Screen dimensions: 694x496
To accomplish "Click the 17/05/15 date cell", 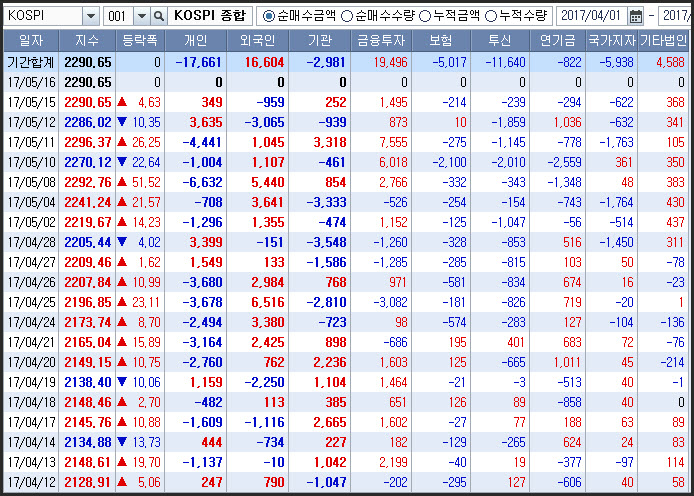I will pos(31,102).
